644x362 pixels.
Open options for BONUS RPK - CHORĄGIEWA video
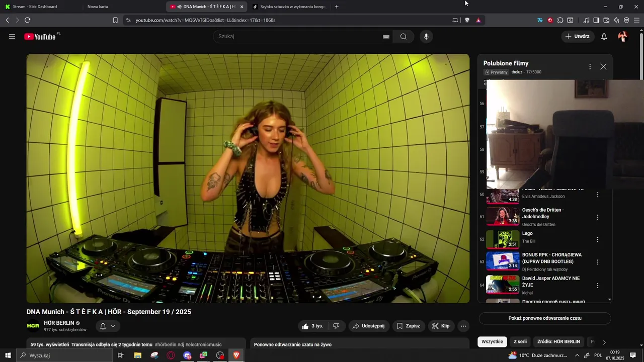(598, 262)
